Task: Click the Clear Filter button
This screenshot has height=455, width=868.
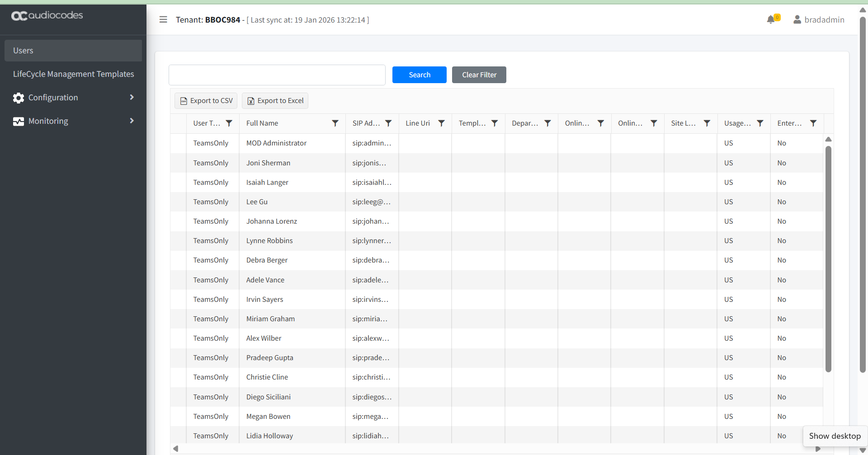Action: tap(479, 75)
